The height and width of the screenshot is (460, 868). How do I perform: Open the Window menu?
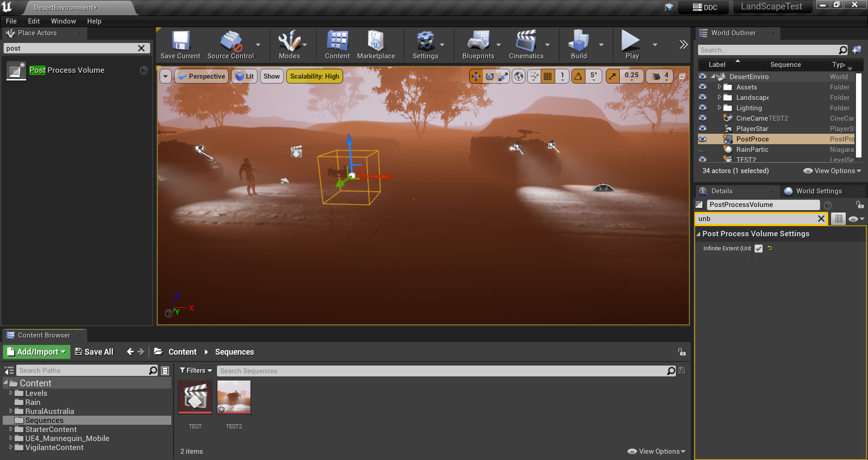point(63,21)
